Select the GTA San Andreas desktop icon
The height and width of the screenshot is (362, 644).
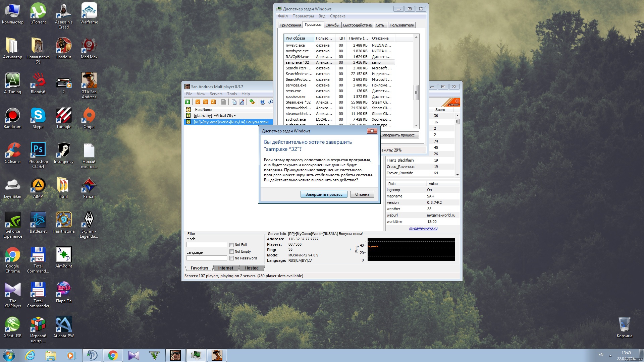[x=89, y=85]
